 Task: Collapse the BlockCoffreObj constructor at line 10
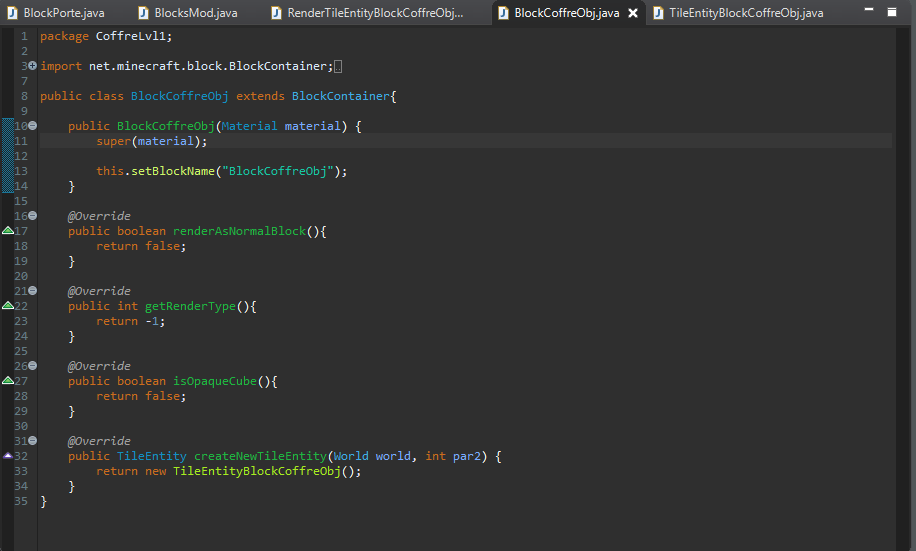[x=33, y=126]
